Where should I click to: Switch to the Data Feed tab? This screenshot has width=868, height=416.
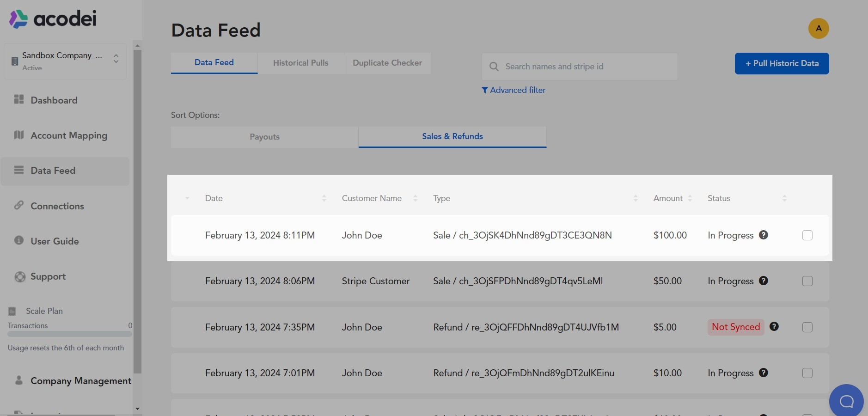click(x=214, y=63)
